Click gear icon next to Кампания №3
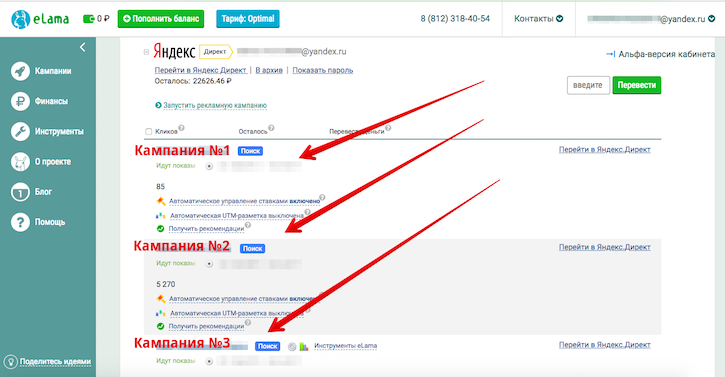The image size is (725, 377). pyautogui.click(x=292, y=346)
